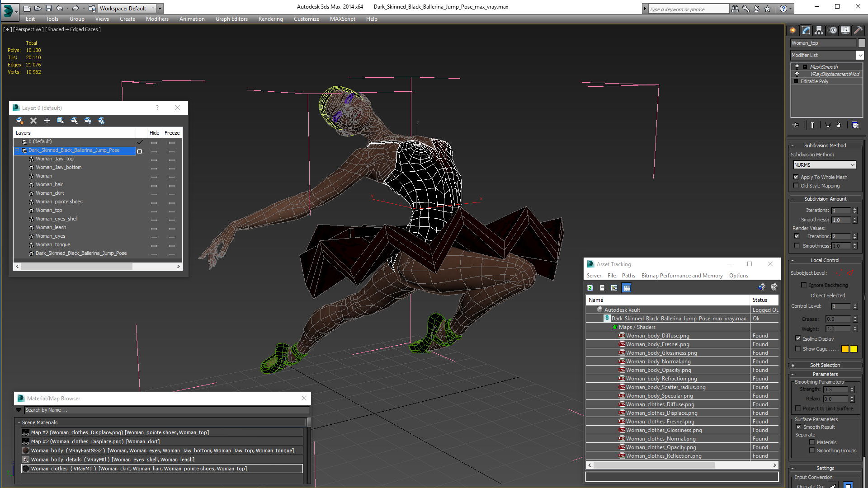Click Create New Layer icon in Layer dialog
The height and width of the screenshot is (488, 868).
[x=20, y=121]
